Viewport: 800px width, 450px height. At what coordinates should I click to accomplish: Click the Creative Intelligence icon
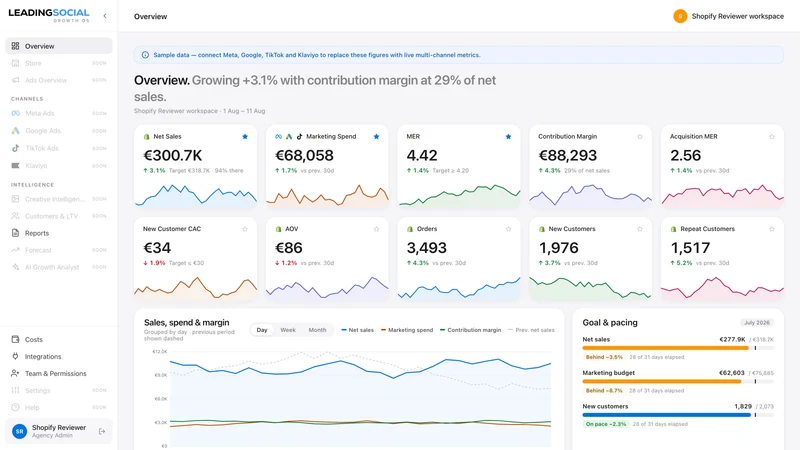coord(15,199)
